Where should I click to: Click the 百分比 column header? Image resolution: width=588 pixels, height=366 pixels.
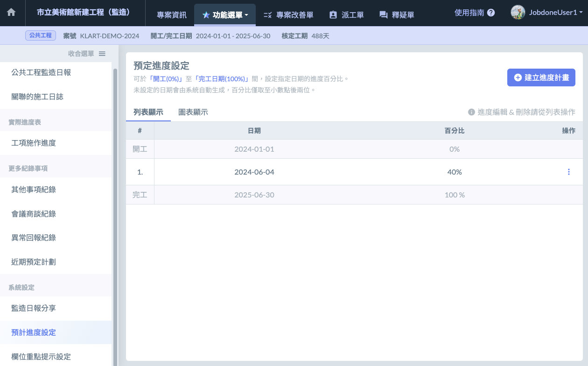pos(455,131)
